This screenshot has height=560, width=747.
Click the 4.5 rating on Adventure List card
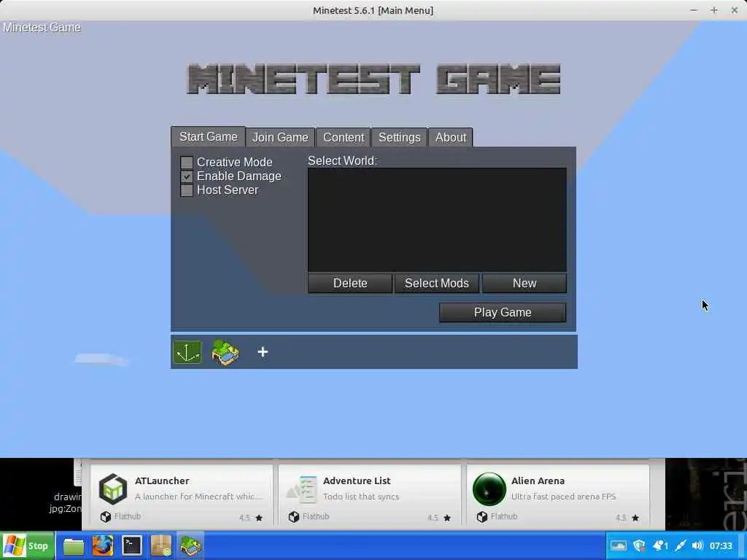[433, 518]
